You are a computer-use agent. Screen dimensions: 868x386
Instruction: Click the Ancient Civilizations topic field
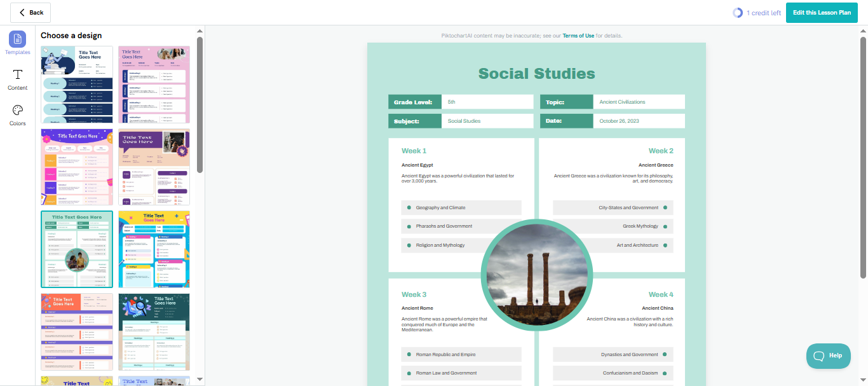click(x=639, y=102)
